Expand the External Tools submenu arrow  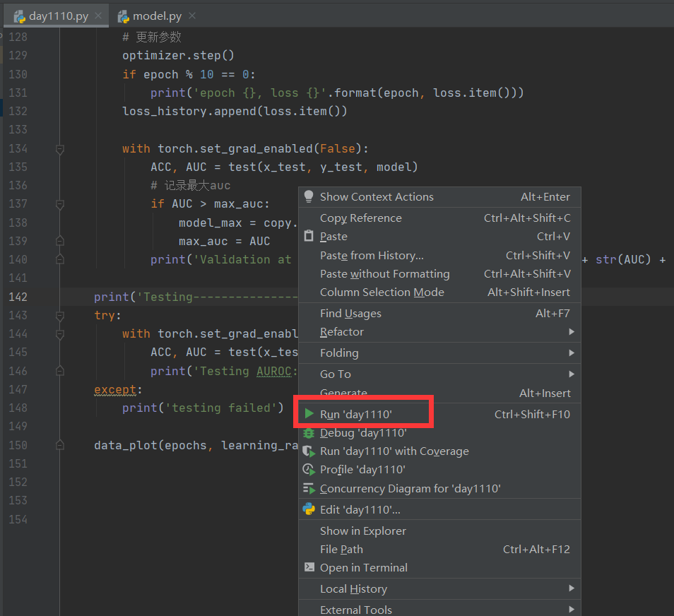(x=572, y=609)
